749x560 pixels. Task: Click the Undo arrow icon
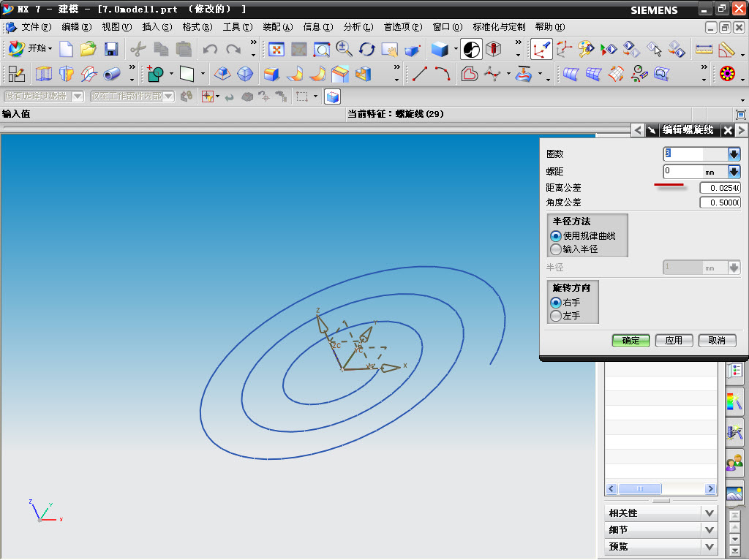pyautogui.click(x=210, y=49)
